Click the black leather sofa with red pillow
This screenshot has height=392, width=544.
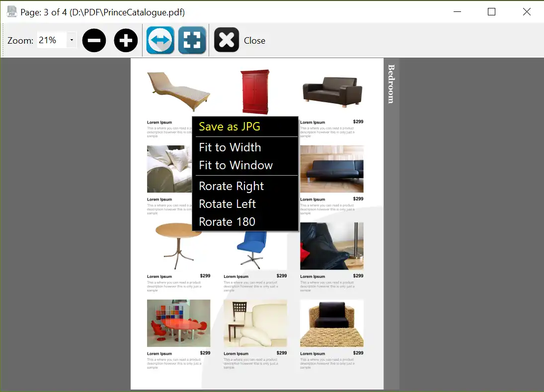[x=332, y=246]
